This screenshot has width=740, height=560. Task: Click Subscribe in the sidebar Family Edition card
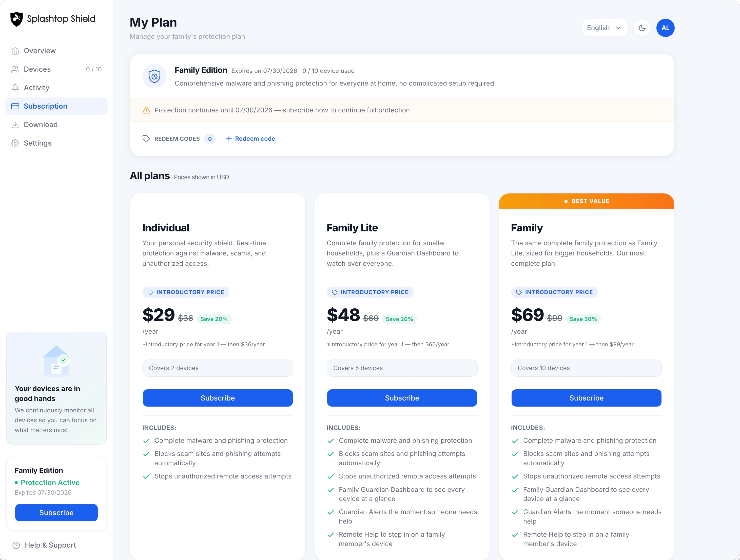56,512
